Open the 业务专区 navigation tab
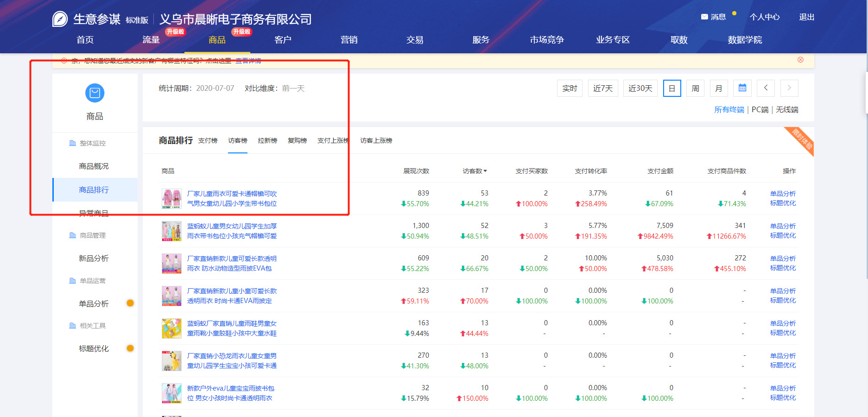The width and height of the screenshot is (868, 417). (x=613, y=40)
